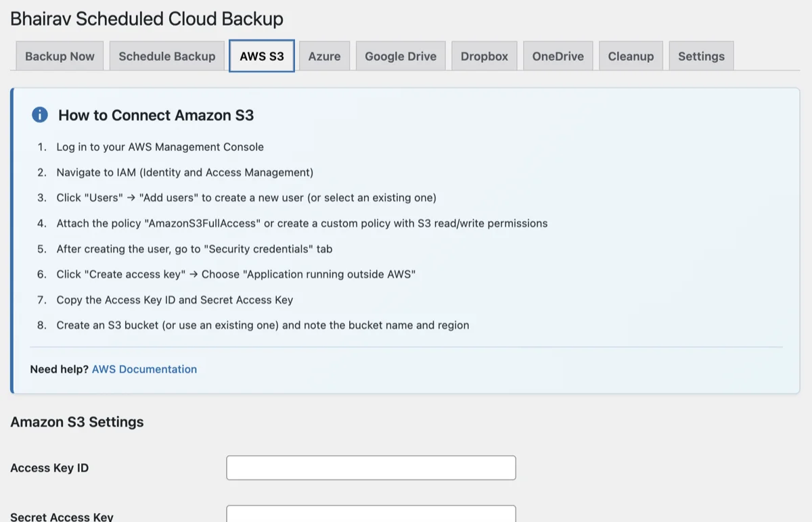The width and height of the screenshot is (812, 522).
Task: Open the Cleanup tab
Action: click(631, 56)
